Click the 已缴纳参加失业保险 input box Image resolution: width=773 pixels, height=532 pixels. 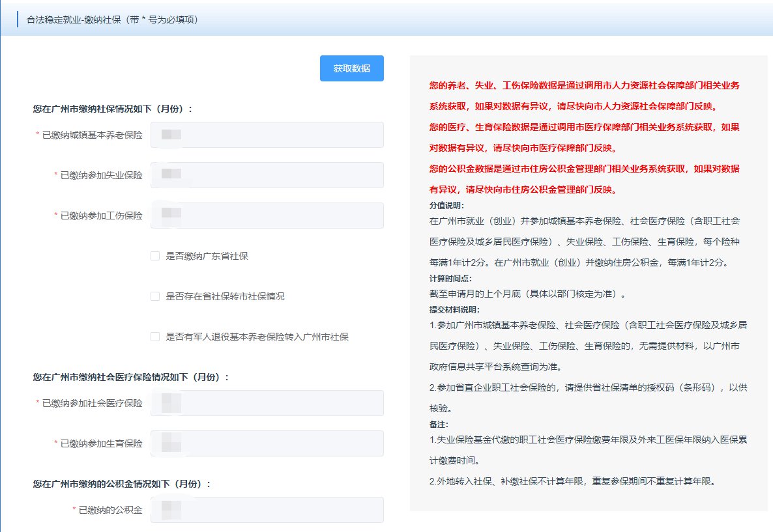[x=267, y=175]
